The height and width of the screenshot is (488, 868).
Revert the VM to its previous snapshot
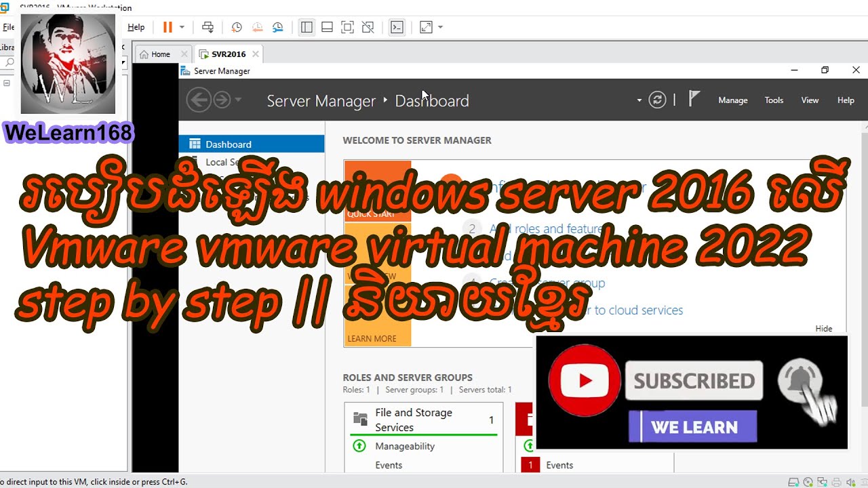(x=257, y=27)
